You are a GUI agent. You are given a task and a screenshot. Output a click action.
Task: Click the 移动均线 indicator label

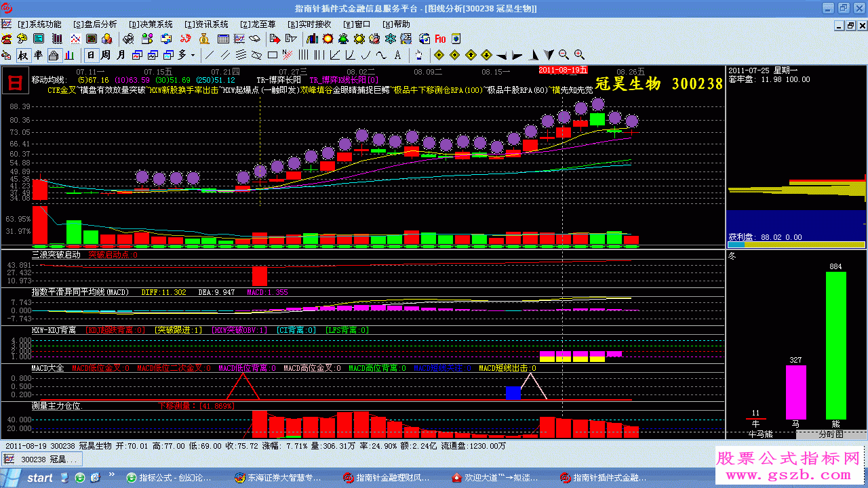(x=50, y=80)
